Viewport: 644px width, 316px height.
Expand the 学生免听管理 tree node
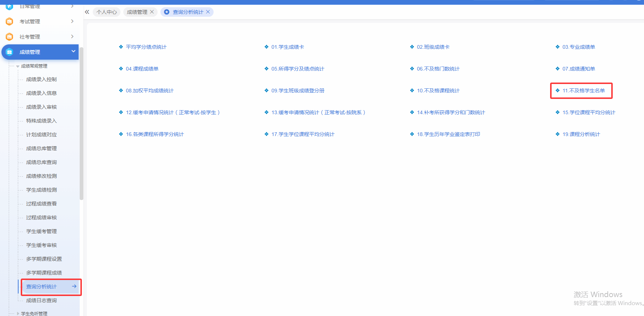coord(18,313)
